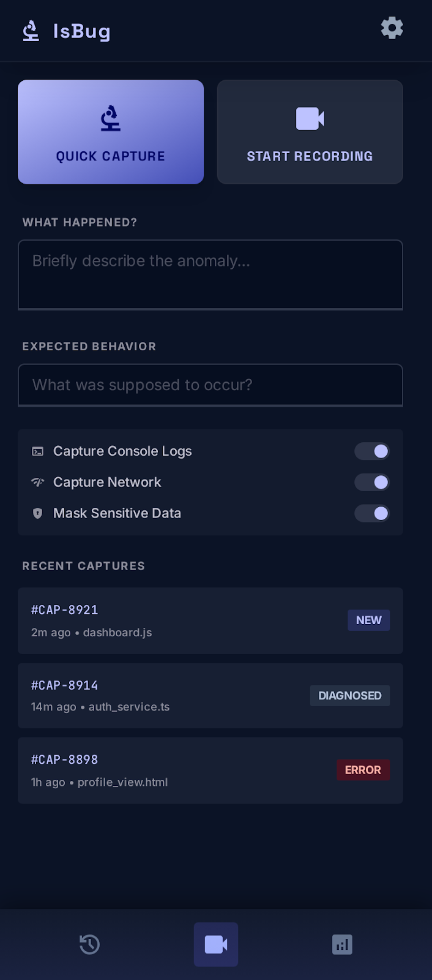The height and width of the screenshot is (980, 432).
Task: Open the settings gear
Action: point(392,28)
